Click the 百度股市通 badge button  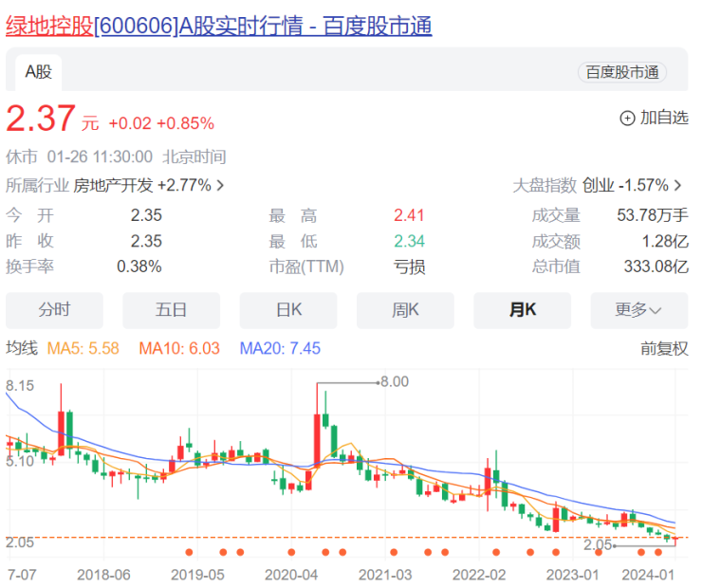click(x=622, y=72)
